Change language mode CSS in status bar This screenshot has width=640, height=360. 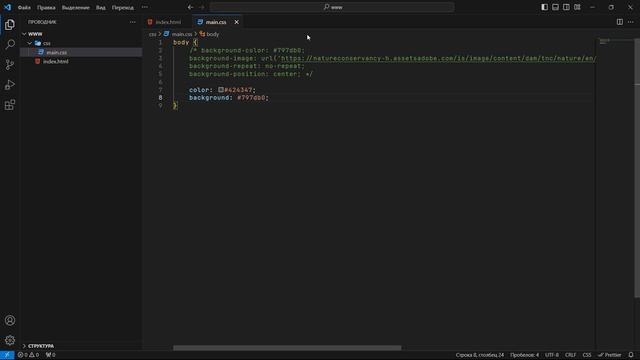click(587, 355)
